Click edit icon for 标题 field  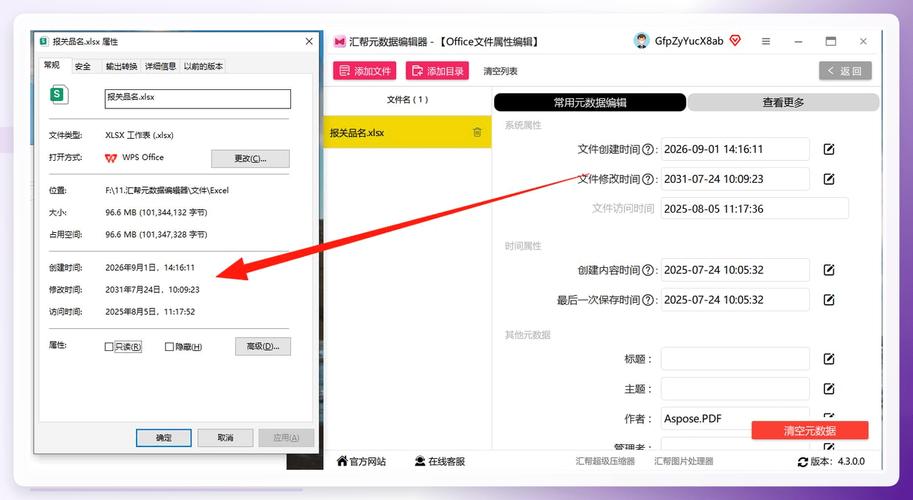829,359
